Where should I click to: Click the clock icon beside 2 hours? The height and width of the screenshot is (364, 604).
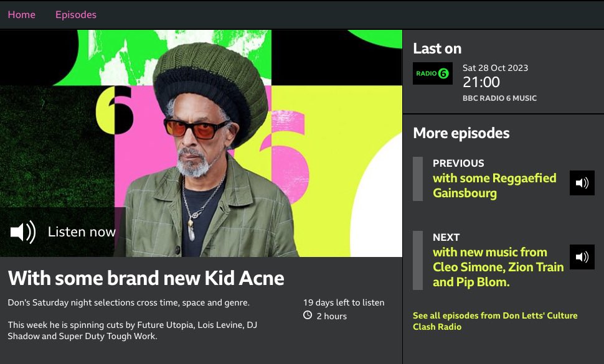click(308, 315)
